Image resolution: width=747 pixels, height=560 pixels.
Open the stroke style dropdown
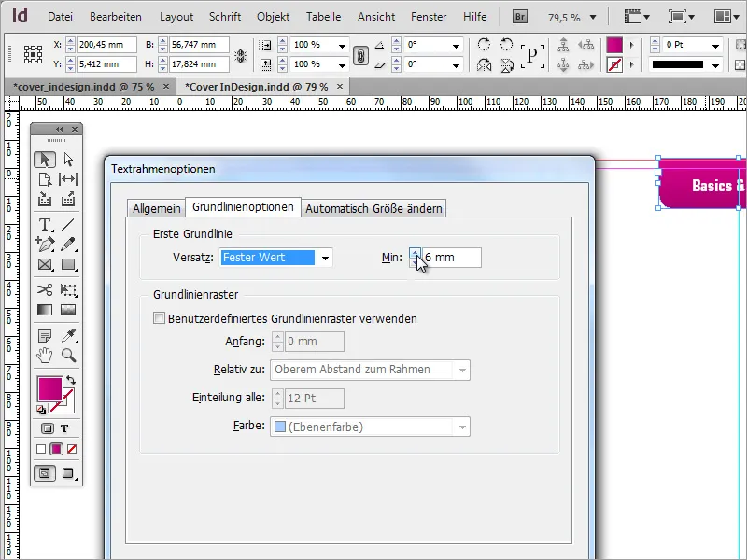715,65
